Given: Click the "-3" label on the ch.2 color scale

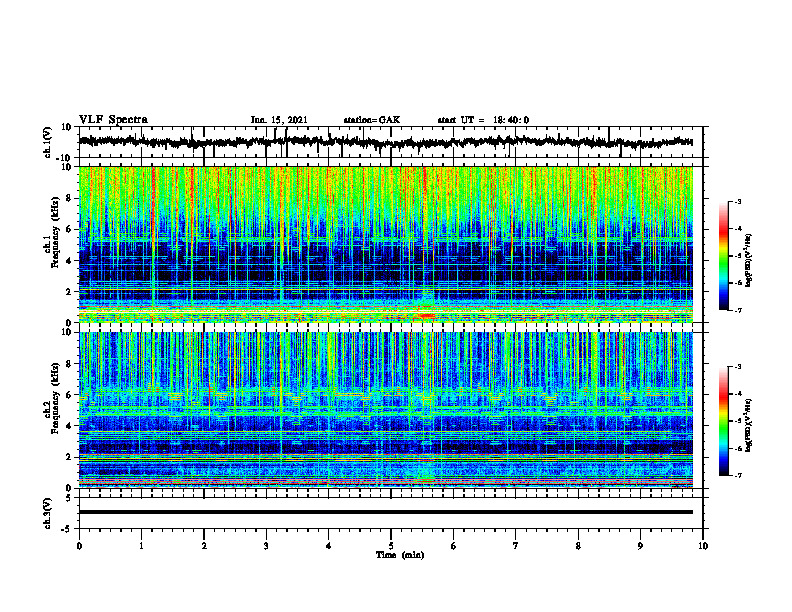Looking at the screenshot, I should tap(738, 367).
